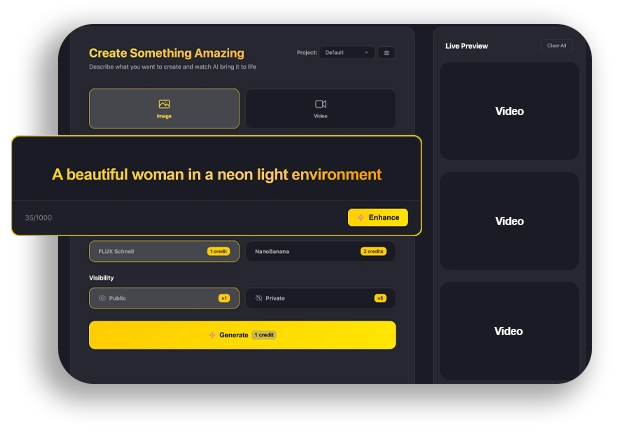Click the prompt text input field
This screenshot has width=635, height=442.
(x=216, y=174)
